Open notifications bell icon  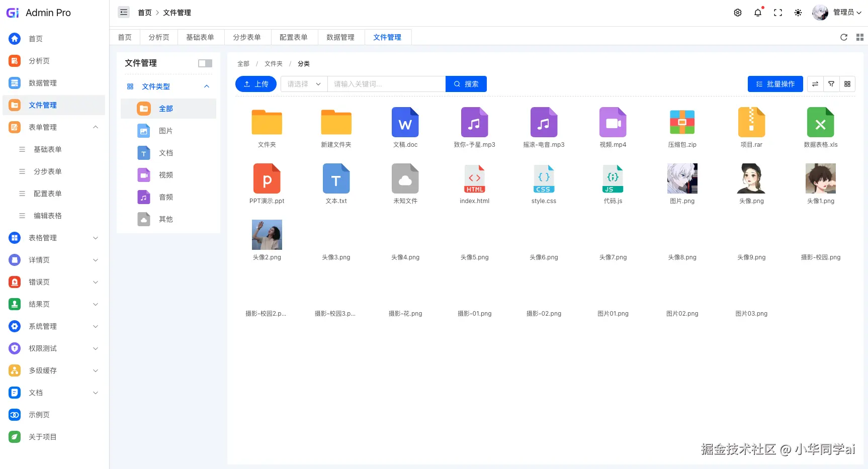point(758,13)
